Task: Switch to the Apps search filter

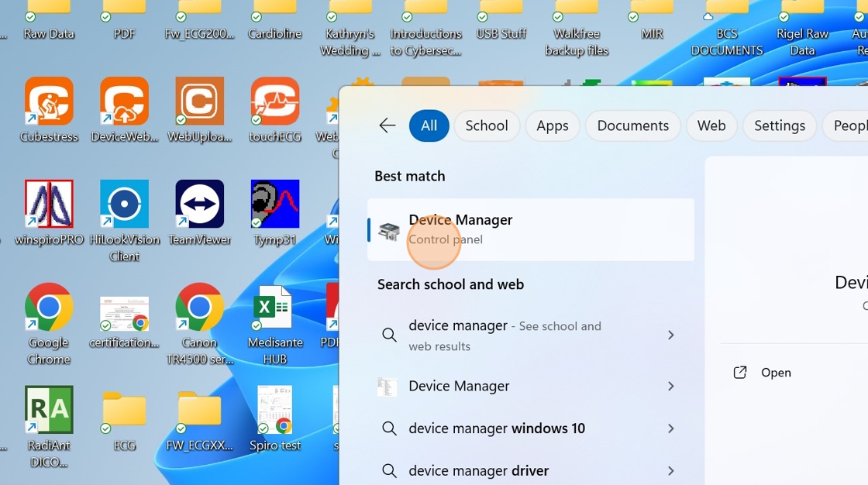Action: 553,126
